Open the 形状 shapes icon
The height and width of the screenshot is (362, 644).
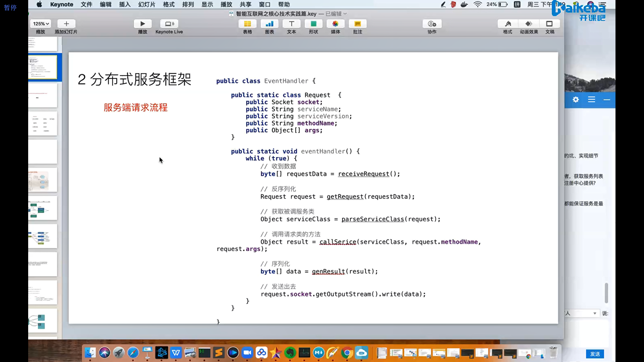coord(313,24)
